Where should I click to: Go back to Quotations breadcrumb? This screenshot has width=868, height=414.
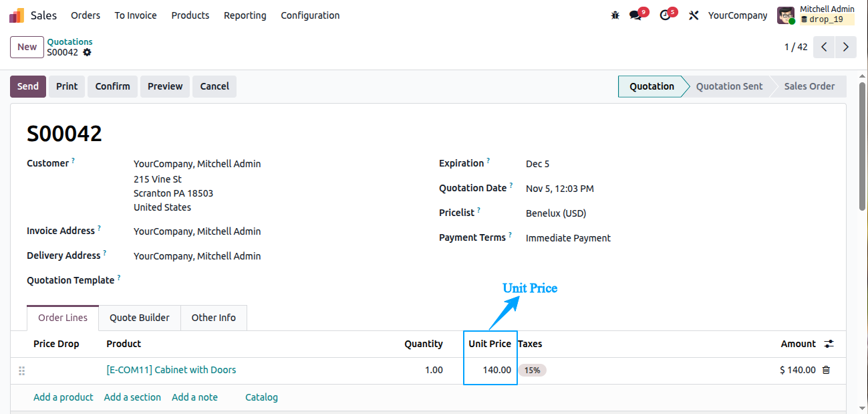[x=69, y=41]
